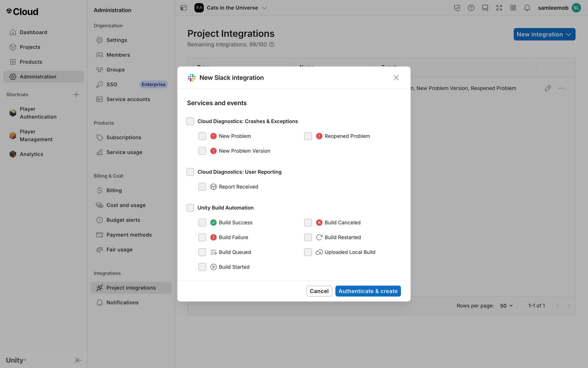Click the notifications bell icon in header

click(x=527, y=8)
